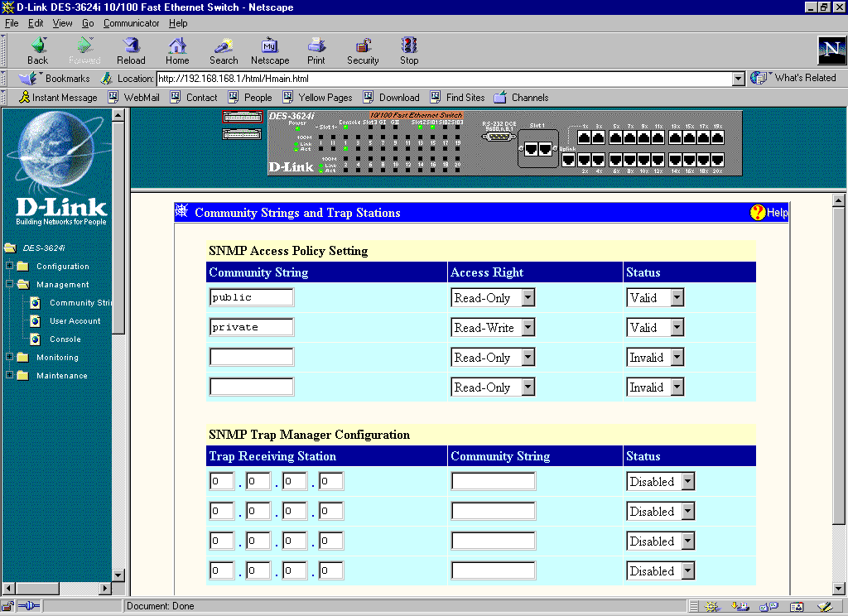Click the Stop traffic light icon
This screenshot has height=616, width=848.
[x=409, y=46]
